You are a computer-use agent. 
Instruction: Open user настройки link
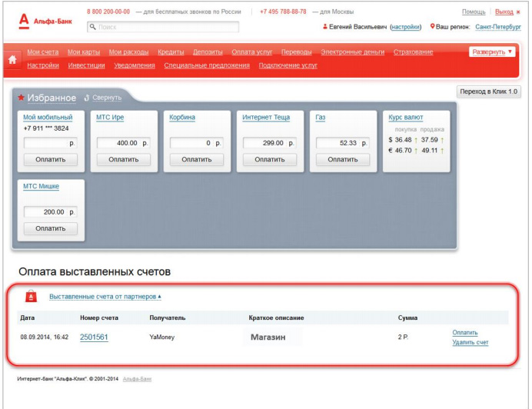[406, 27]
